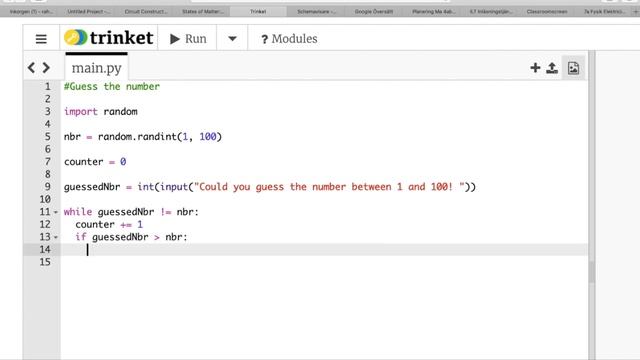640x360 pixels.
Task: Switch to Untitled Project browser tab
Action: point(88,11)
